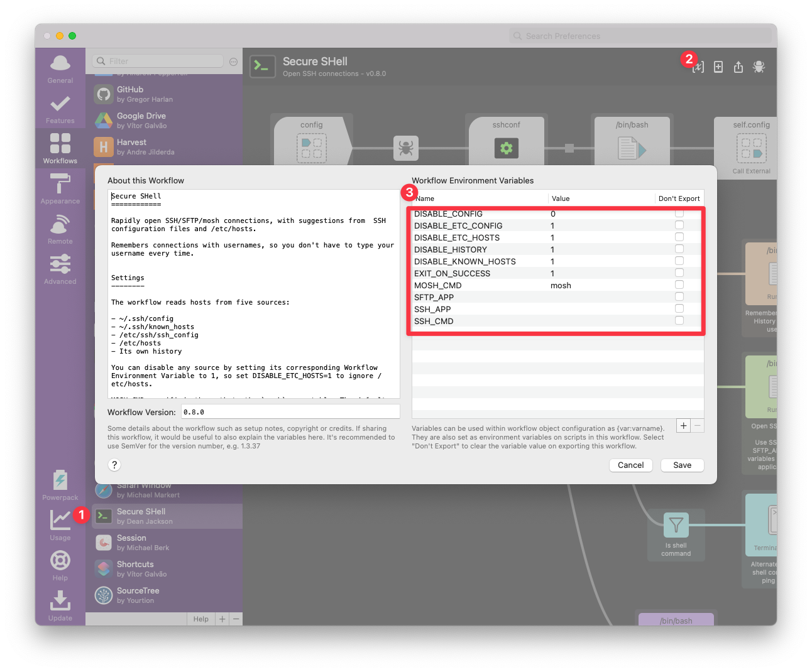Toggle Don't Export for MOSH_CMD
812x672 pixels.
(679, 285)
